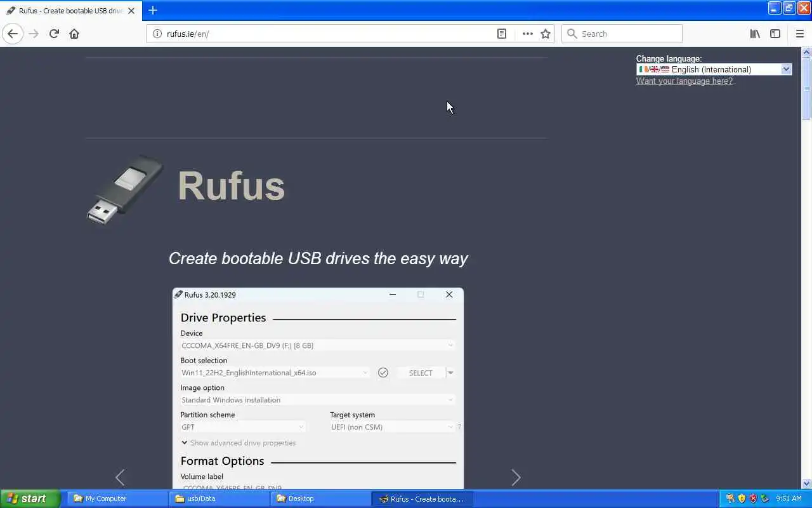Switch to My Computer taskbar window
Screen dimensions: 812x508
pos(117,498)
